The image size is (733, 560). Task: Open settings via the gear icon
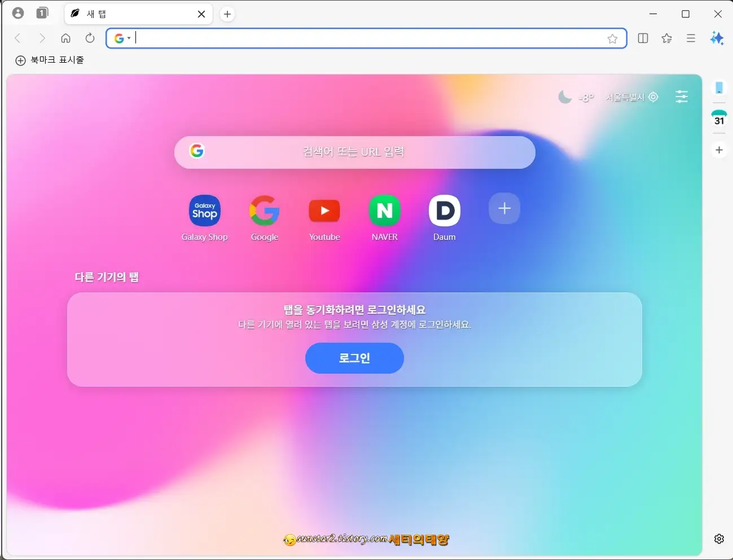719,539
